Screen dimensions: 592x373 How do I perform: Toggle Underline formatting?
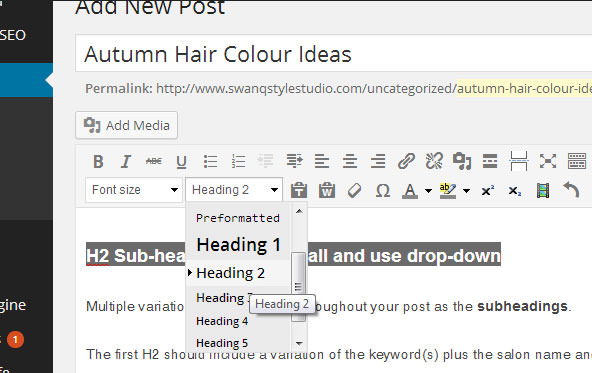182,162
